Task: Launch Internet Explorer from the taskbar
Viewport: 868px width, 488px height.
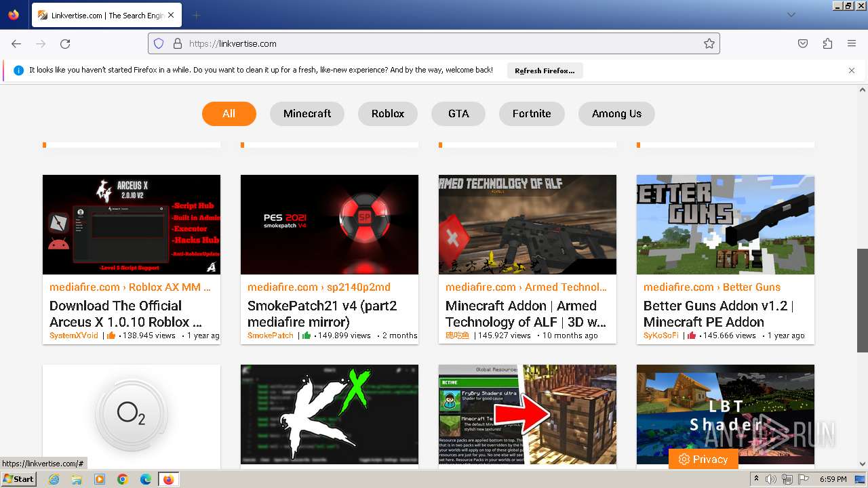Action: click(54, 479)
